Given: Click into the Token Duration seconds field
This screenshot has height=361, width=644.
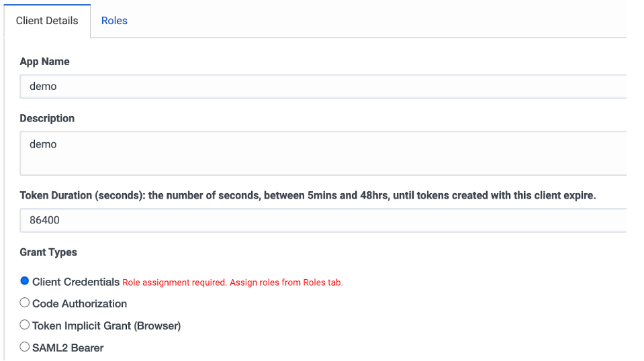Looking at the screenshot, I should point(323,220).
